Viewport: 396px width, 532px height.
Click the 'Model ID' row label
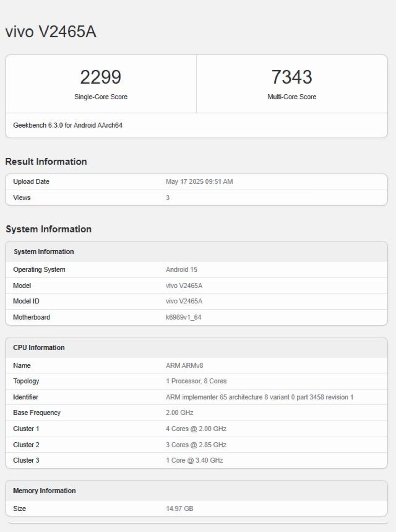click(x=26, y=301)
